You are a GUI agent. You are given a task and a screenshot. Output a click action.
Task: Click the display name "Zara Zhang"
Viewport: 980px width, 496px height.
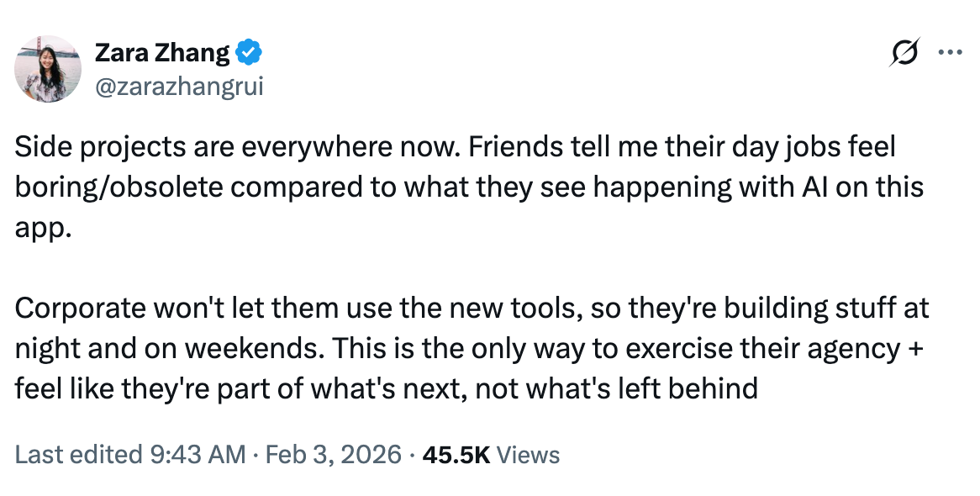pyautogui.click(x=161, y=53)
